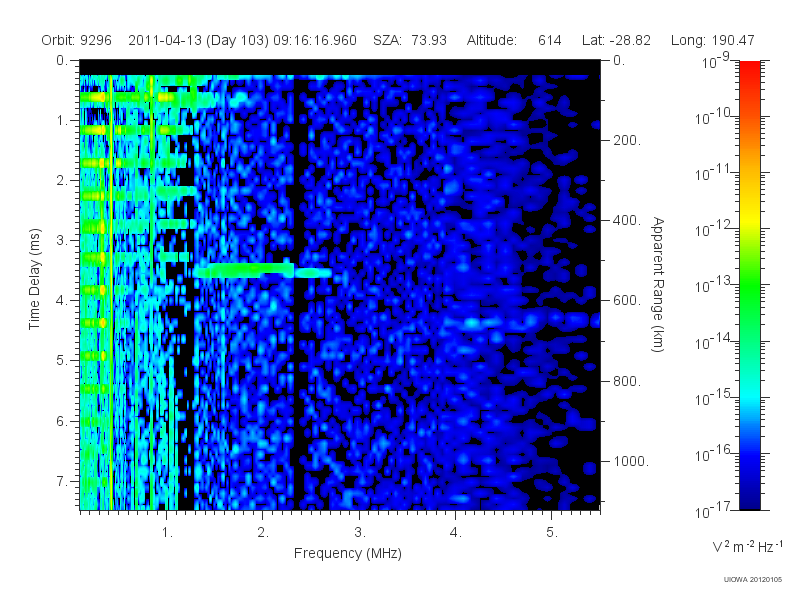Click the bright green echo trace near 3.5 ms
800x600 pixels.
[x=262, y=270]
